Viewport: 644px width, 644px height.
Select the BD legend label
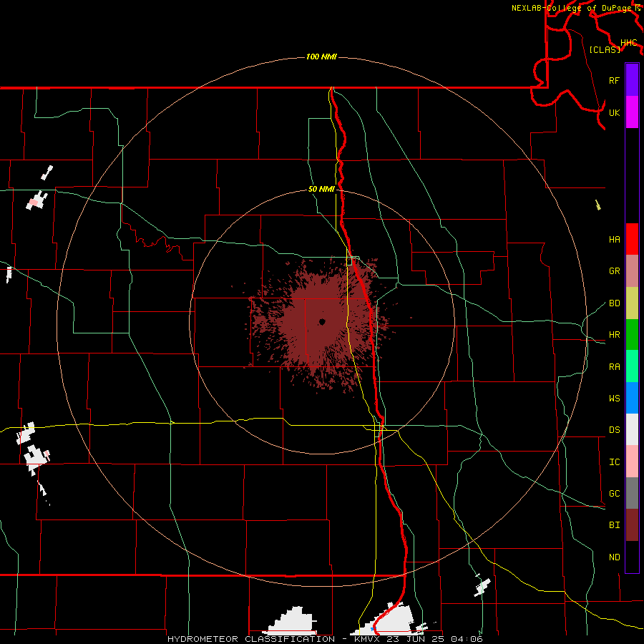pyautogui.click(x=614, y=303)
